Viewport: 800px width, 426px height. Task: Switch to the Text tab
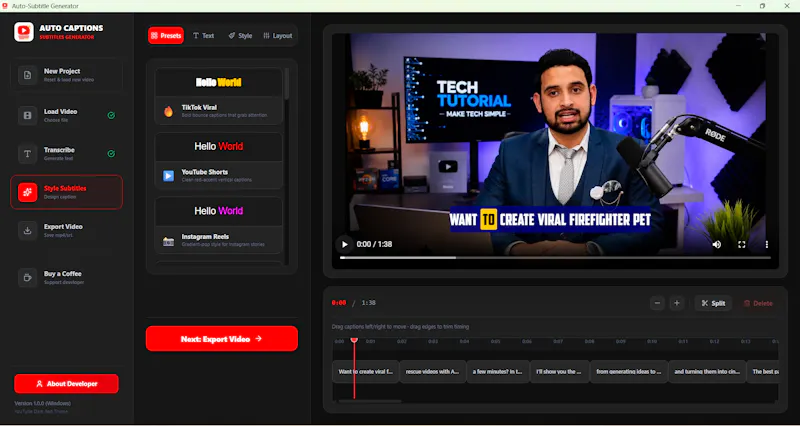click(x=203, y=36)
